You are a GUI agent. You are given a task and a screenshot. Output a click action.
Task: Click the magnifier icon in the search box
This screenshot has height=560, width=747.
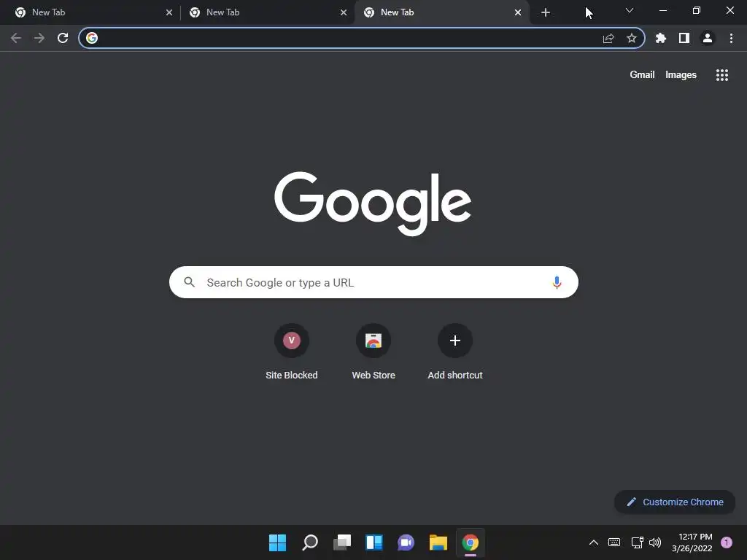click(189, 282)
